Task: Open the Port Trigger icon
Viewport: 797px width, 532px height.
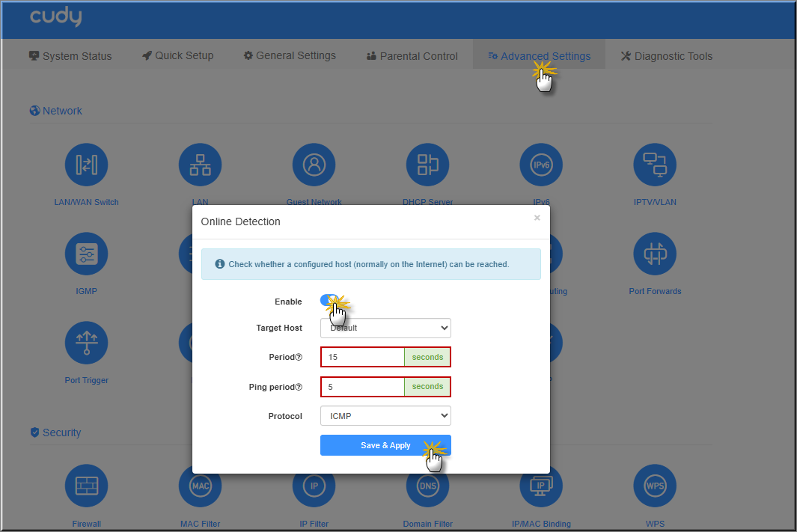Action: (86, 343)
